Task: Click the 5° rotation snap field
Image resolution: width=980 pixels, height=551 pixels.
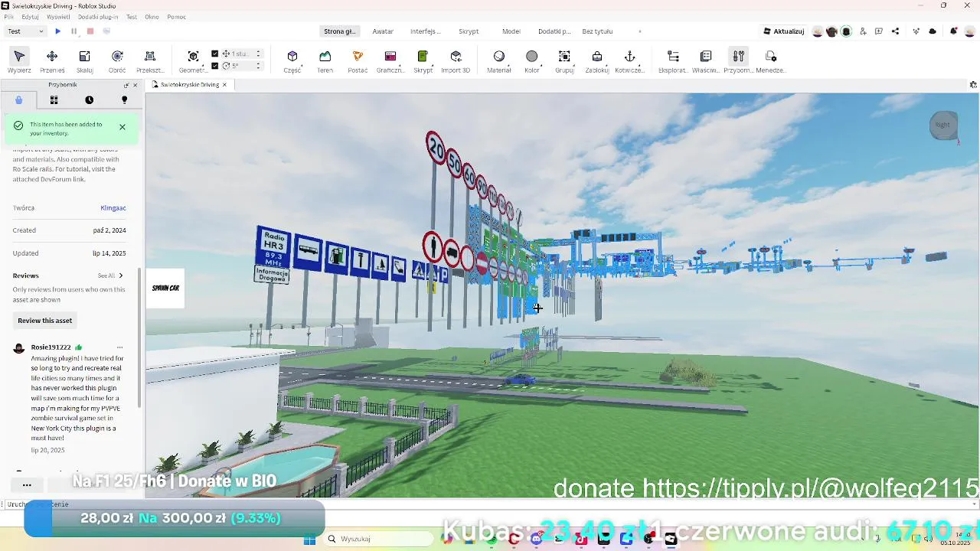Action: point(243,66)
